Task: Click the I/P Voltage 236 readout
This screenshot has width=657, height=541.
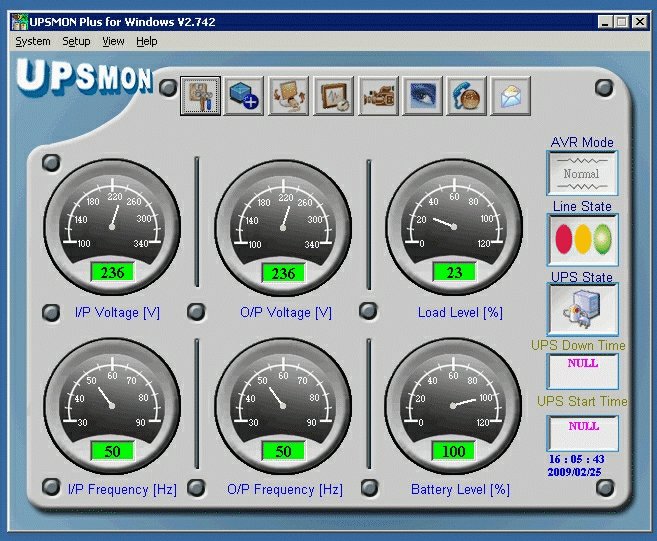Action: (x=112, y=273)
